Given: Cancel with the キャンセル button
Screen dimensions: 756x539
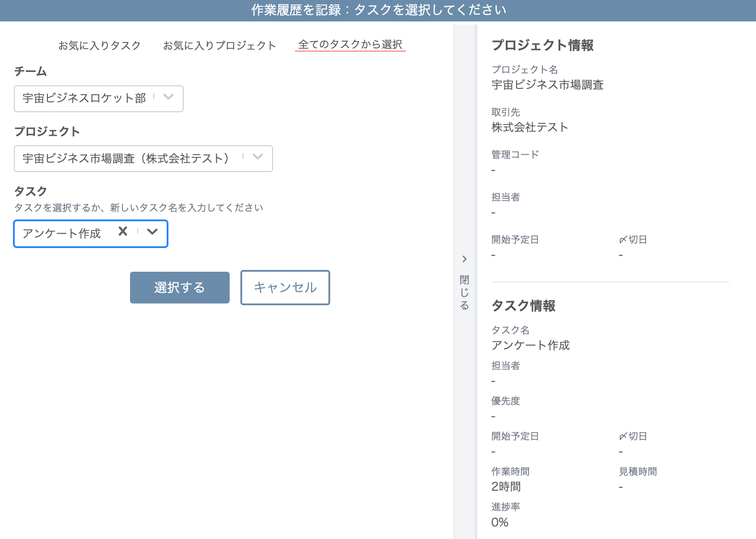Looking at the screenshot, I should tap(285, 288).
